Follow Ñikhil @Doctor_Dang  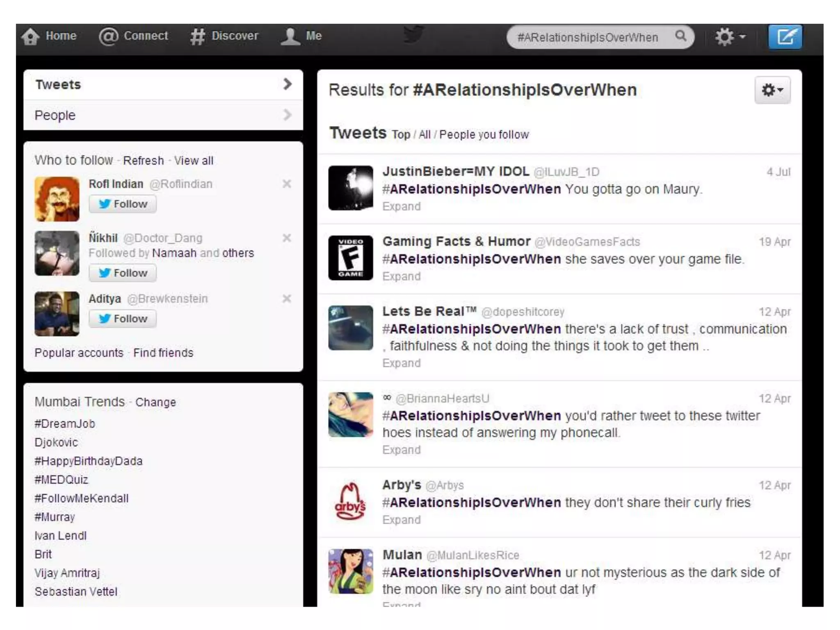coord(123,273)
